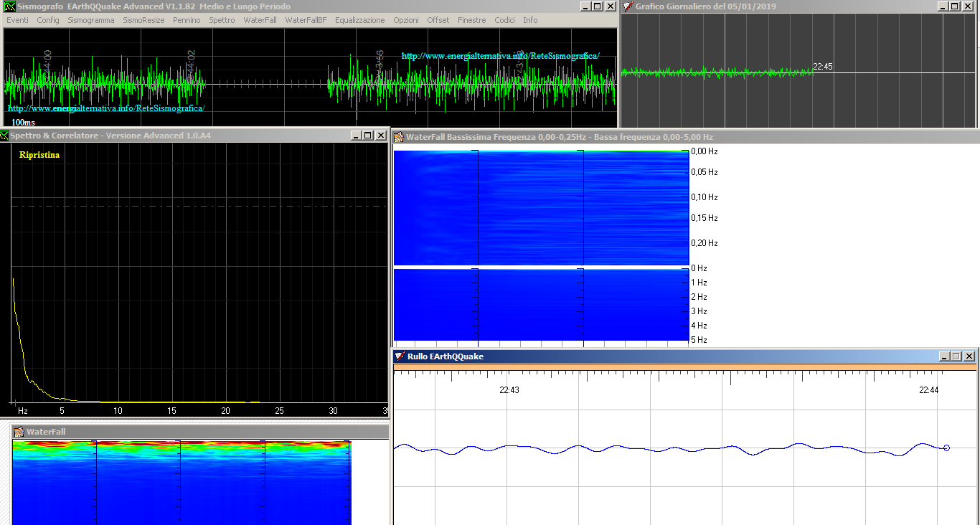
Task: Close the Spettro & Correlatore window
Action: click(x=381, y=136)
